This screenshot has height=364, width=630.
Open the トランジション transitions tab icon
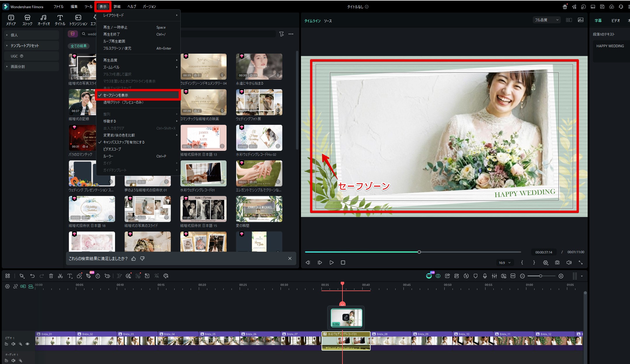(78, 20)
